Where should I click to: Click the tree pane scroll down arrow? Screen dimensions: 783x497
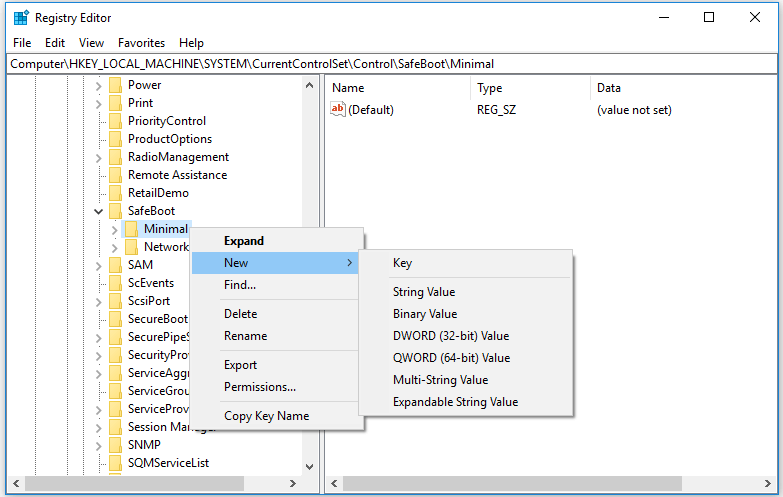pos(309,467)
